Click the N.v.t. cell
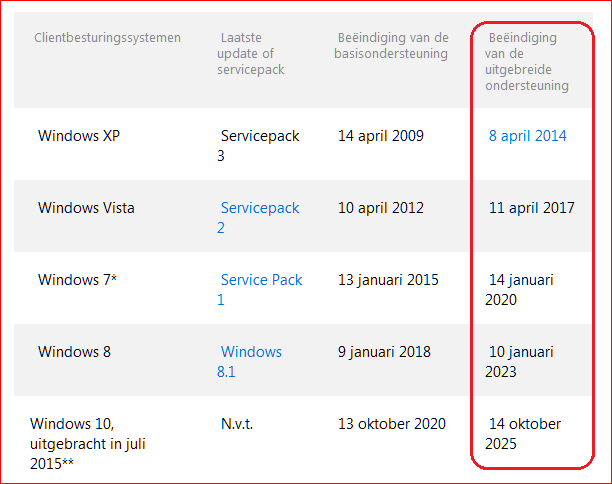Viewport: 612px width, 484px height. coord(237,424)
